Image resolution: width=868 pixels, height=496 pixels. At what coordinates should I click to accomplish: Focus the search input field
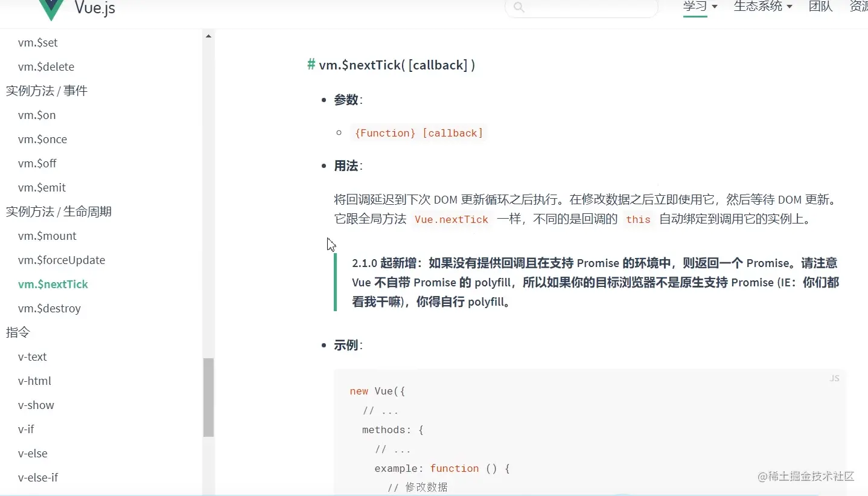pyautogui.click(x=581, y=8)
